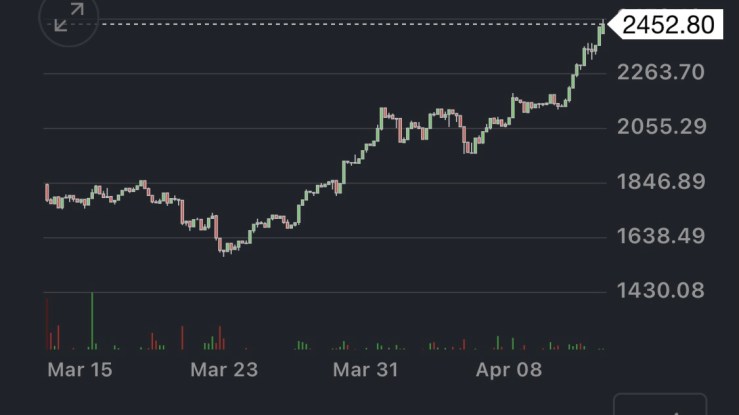Click the Mar 15 date label
The height and width of the screenshot is (415, 739).
[x=80, y=370]
